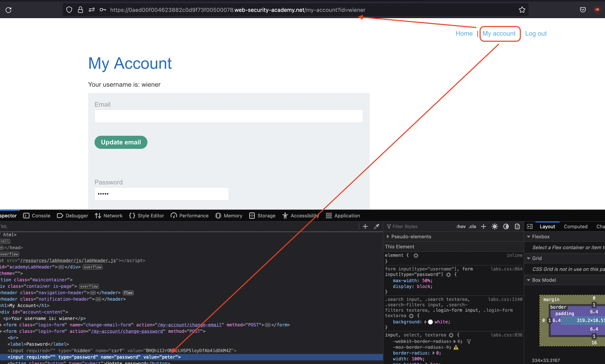Open uBlock Origin extension icon
Screen dimensions: 605x364
coord(597,10)
